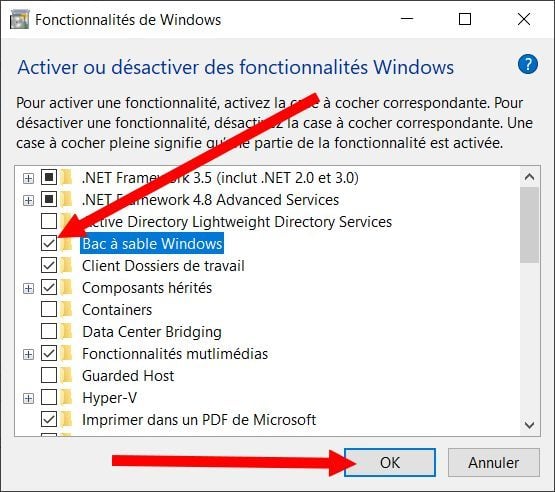
Task: Click folder icon next to Imprimer dans un PDF
Action: 66,419
